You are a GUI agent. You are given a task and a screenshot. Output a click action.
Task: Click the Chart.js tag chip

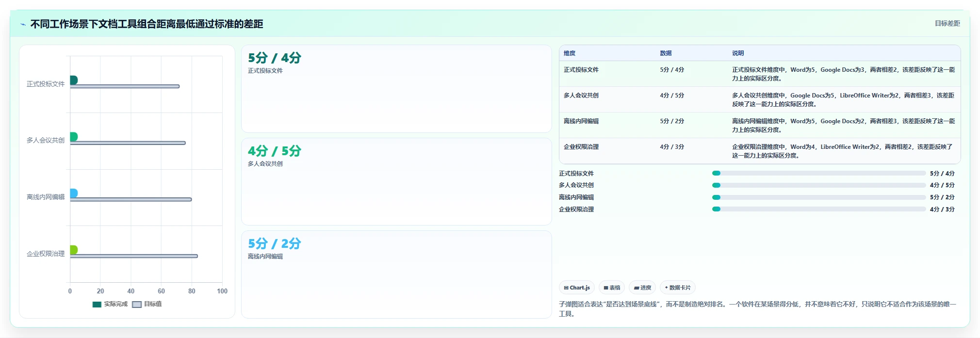577,288
